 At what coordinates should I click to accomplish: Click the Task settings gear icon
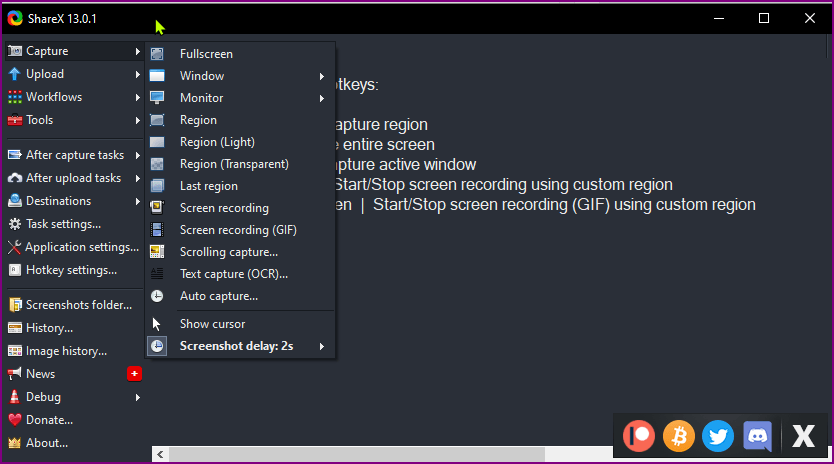pos(14,224)
